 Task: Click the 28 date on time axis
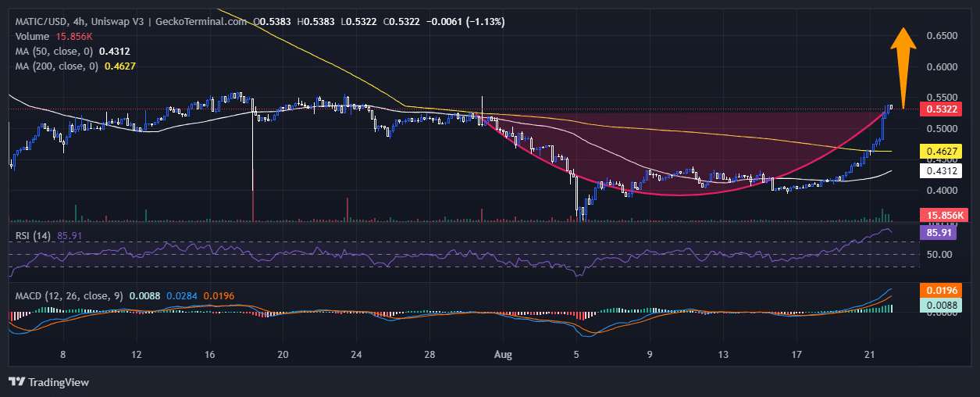pos(429,354)
